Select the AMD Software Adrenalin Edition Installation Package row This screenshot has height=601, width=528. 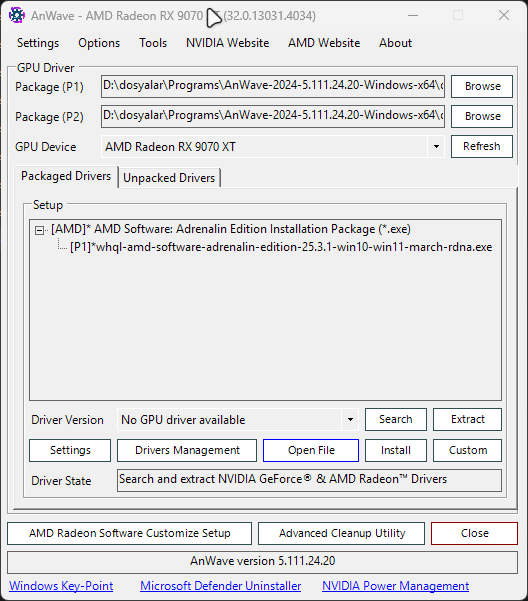click(x=231, y=229)
